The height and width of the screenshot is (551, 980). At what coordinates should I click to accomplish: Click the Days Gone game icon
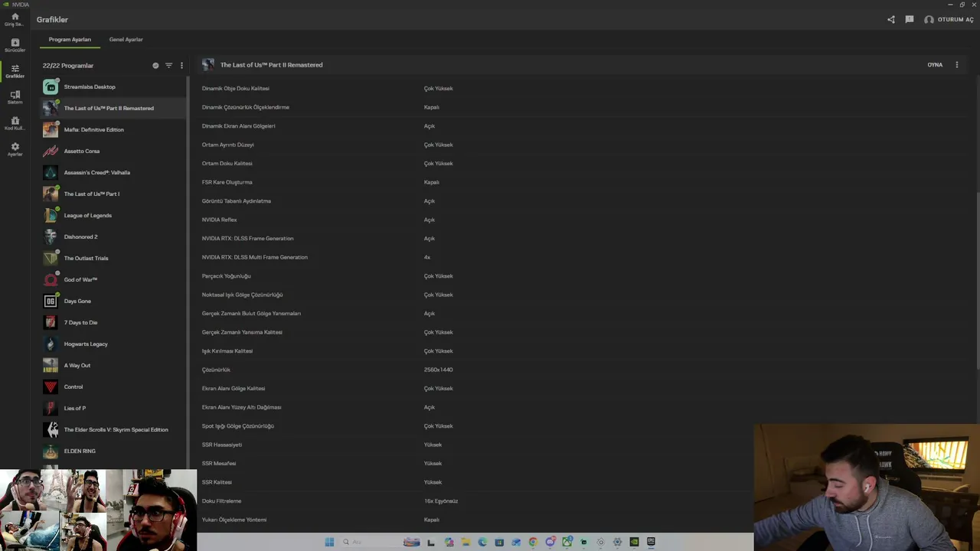coord(51,302)
